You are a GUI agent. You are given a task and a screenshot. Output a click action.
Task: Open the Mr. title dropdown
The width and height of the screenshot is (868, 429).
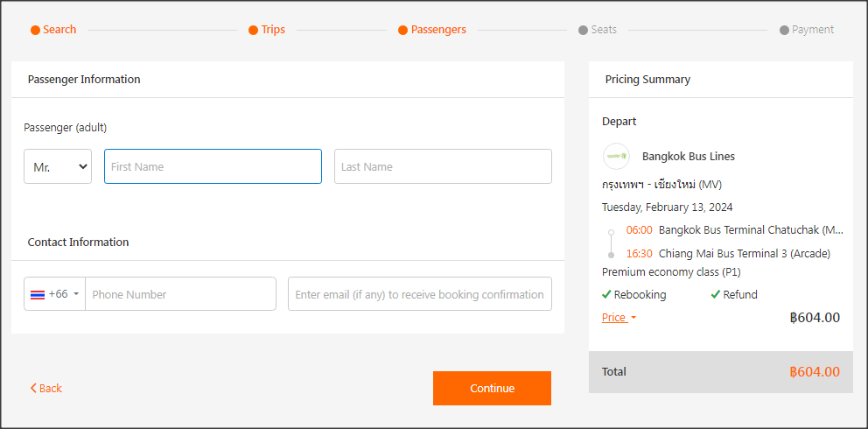point(58,166)
